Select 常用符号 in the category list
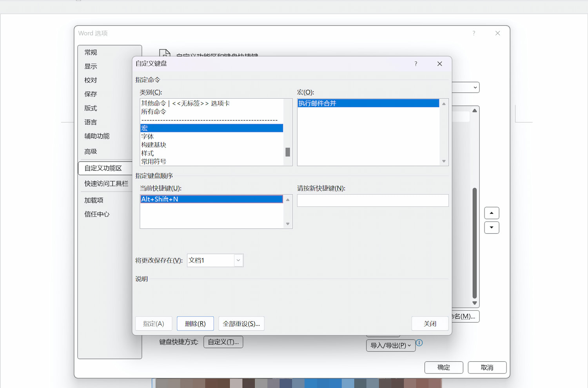 (212, 161)
